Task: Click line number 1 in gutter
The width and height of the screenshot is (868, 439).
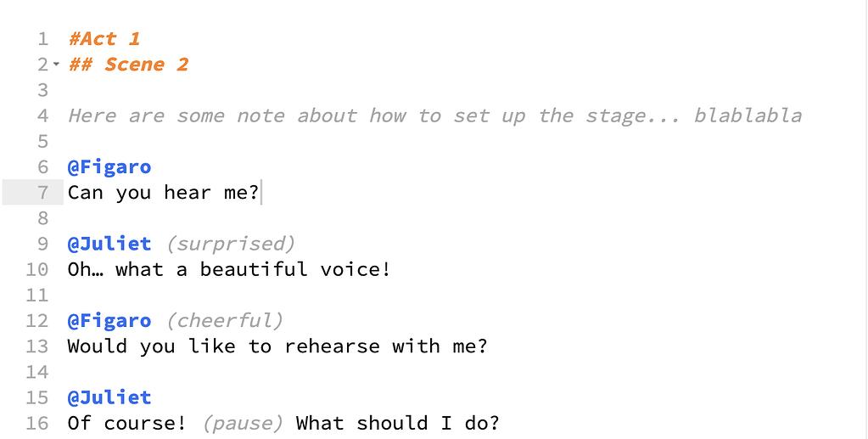Action: point(43,39)
